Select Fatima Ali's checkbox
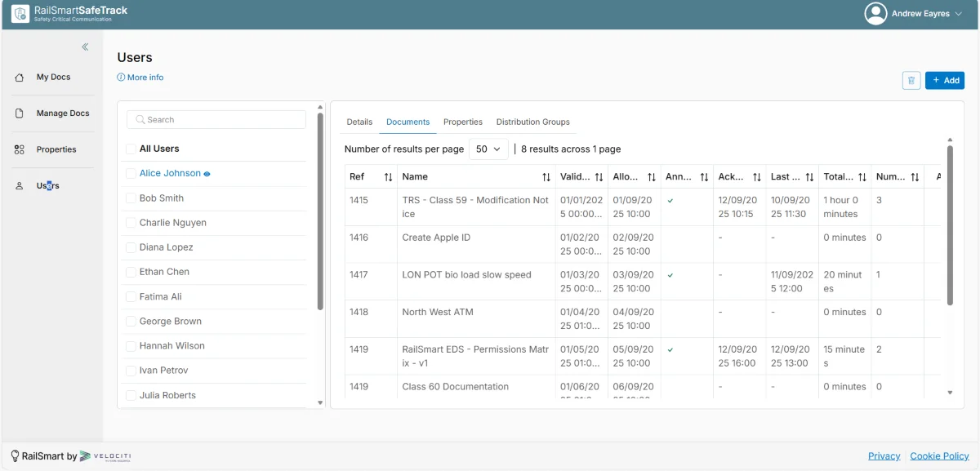Image resolution: width=980 pixels, height=471 pixels. [x=131, y=296]
